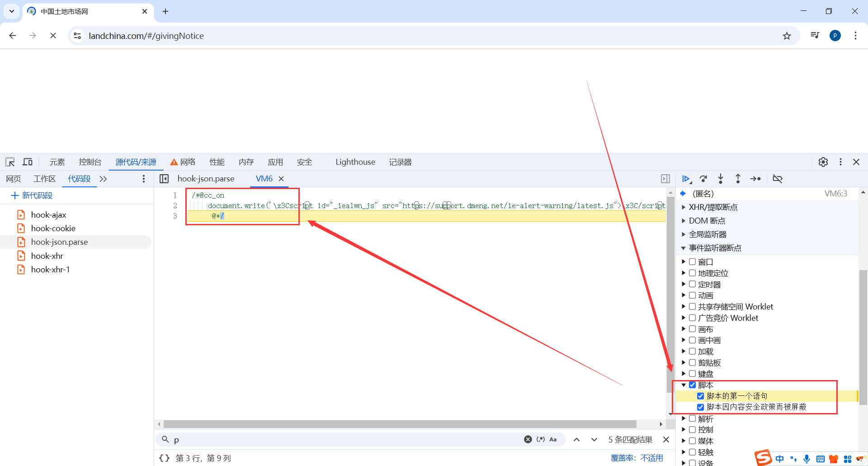
Task: Open the hook-cookie snippet
Action: (53, 228)
